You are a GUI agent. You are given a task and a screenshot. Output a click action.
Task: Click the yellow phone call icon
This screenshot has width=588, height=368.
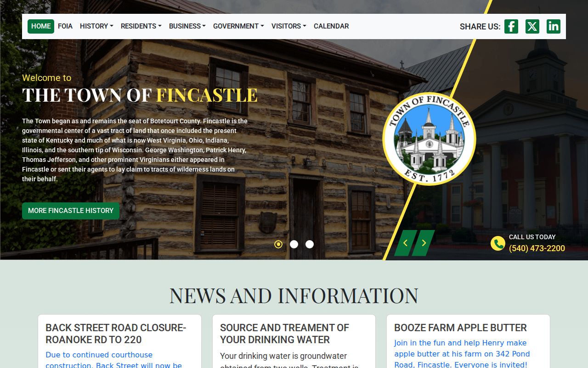(x=498, y=243)
